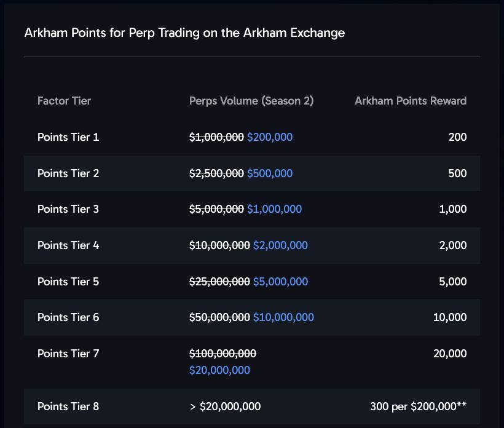Select the "Perps Volume (Season 2)" column header
This screenshot has height=428, width=504.
click(251, 101)
